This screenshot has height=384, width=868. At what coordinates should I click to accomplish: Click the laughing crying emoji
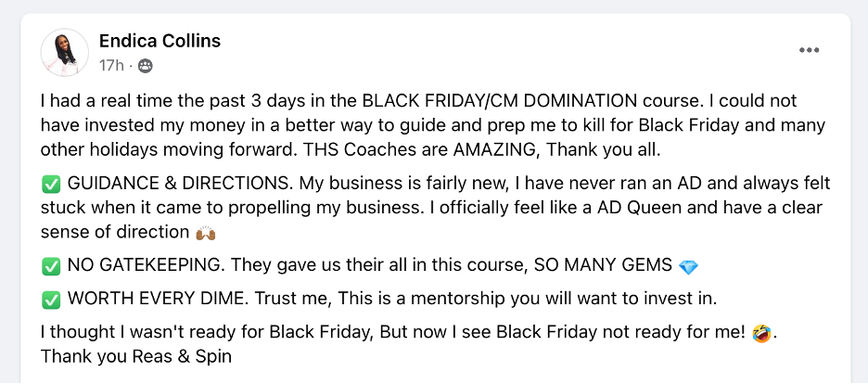point(761,334)
